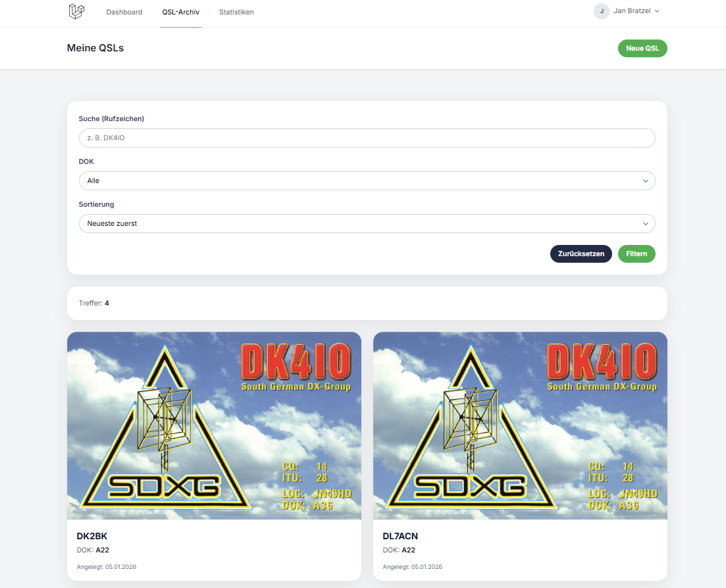Click the Angelegt date under DL7ACN

(x=412, y=566)
